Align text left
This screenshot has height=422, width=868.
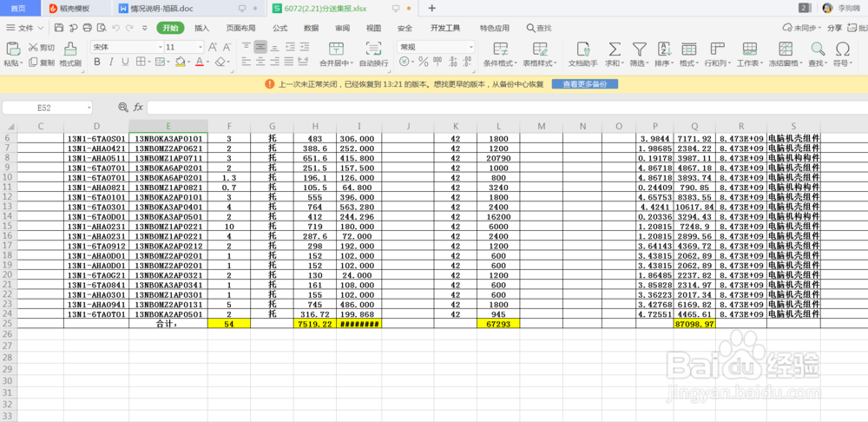247,62
